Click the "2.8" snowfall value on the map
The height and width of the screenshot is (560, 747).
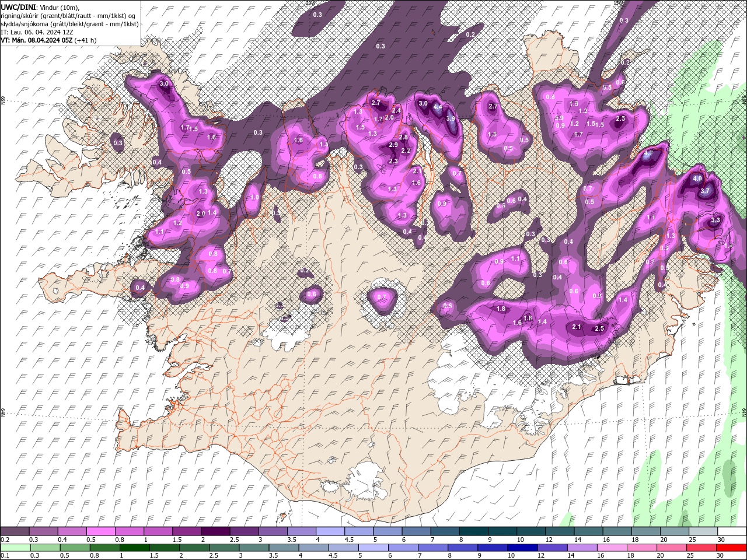(x=403, y=137)
